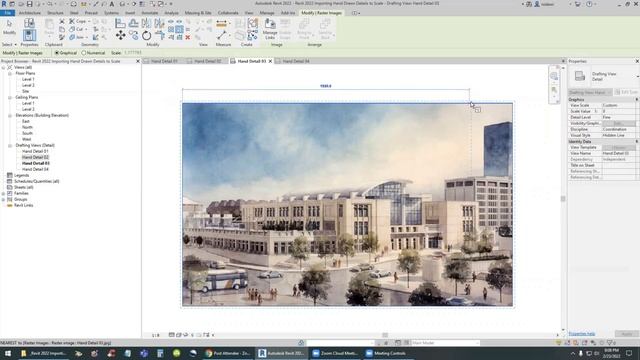640x360 pixels.
Task: Open the File tab
Action: [7, 13]
